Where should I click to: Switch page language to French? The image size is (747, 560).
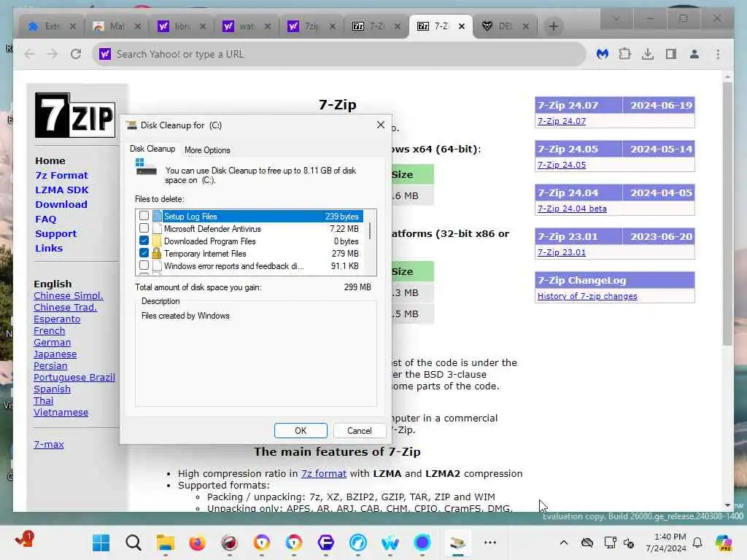49,330
